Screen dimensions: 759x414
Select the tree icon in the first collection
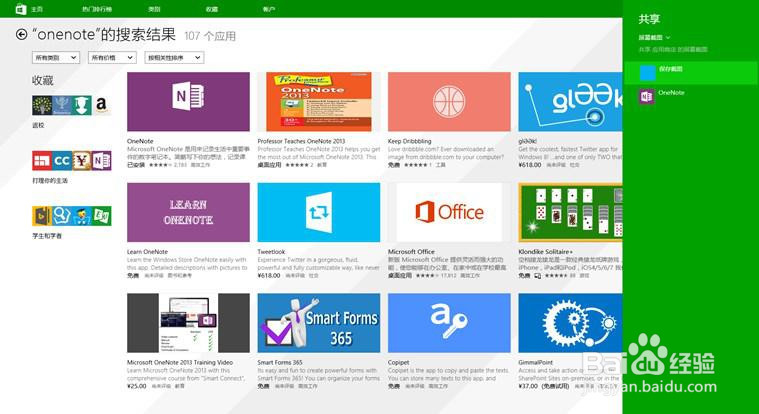tap(42, 105)
